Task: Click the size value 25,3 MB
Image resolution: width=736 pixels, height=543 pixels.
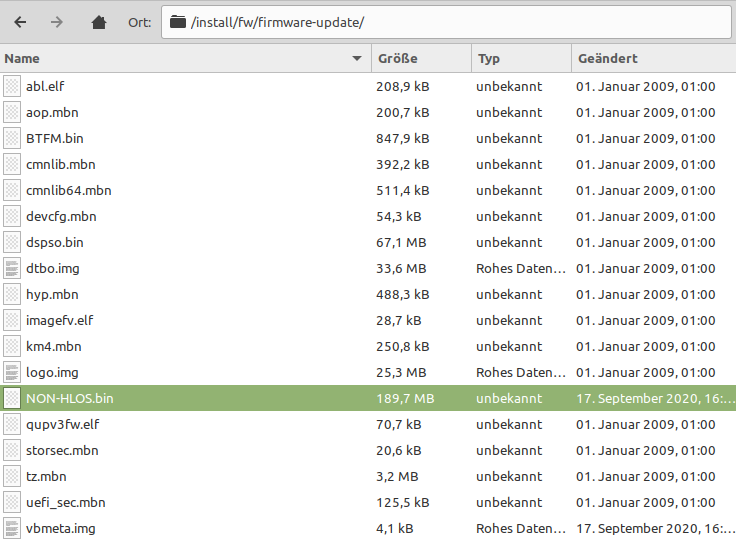Action: pyautogui.click(x=401, y=373)
